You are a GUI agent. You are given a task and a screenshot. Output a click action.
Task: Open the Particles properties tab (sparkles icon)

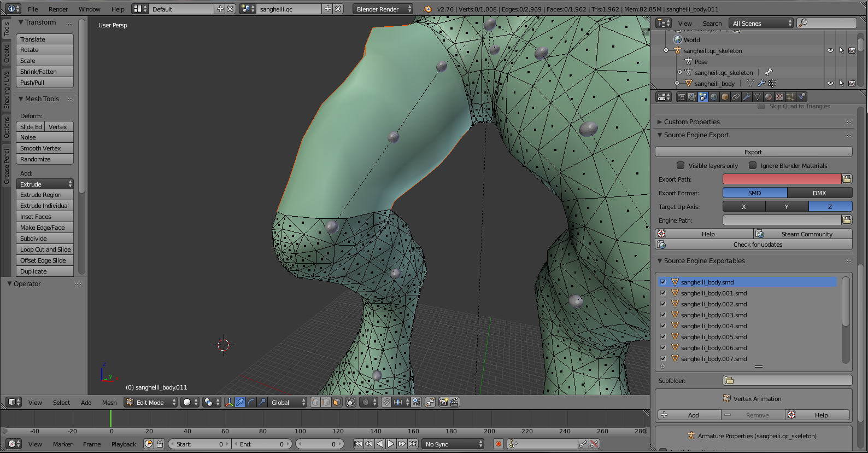790,97
